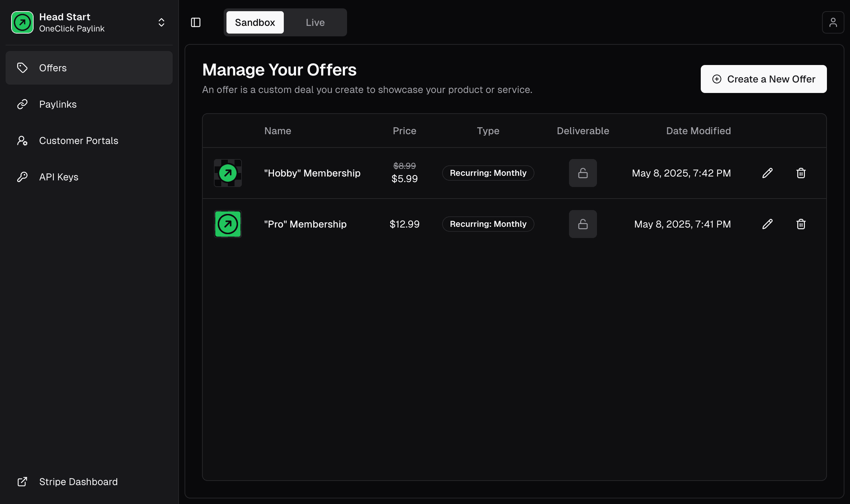Screen dimensions: 850x504
Task: Click the "Pro" Membership name
Action: (305, 224)
